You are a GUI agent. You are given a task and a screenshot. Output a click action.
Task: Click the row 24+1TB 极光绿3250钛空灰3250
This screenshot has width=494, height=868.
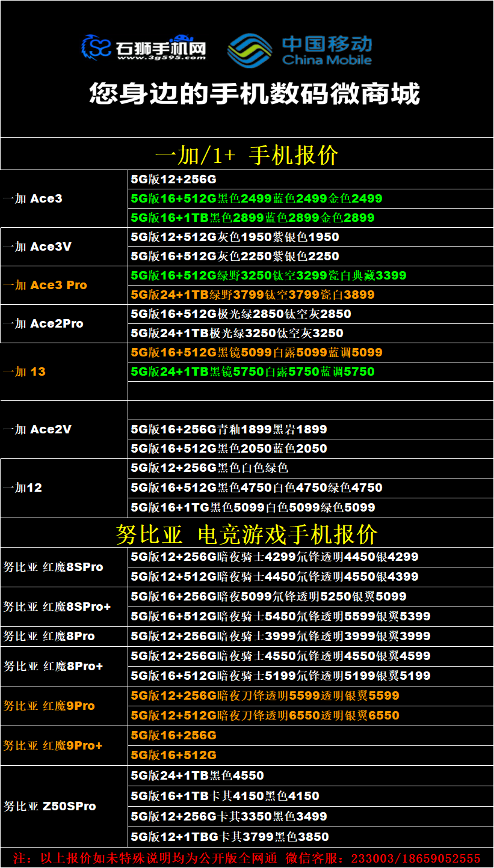tap(310, 333)
